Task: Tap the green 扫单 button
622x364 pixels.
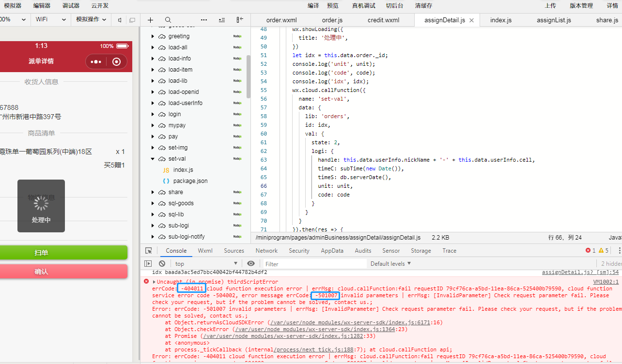Action: pyautogui.click(x=63, y=253)
